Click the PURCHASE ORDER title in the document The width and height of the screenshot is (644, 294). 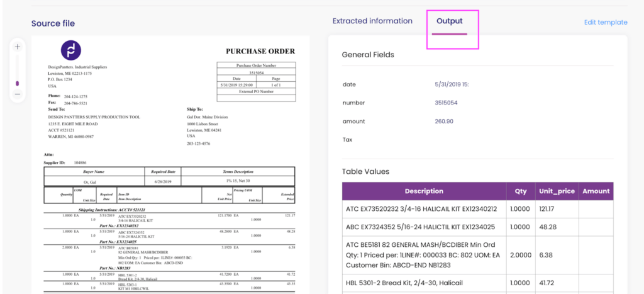(x=260, y=51)
